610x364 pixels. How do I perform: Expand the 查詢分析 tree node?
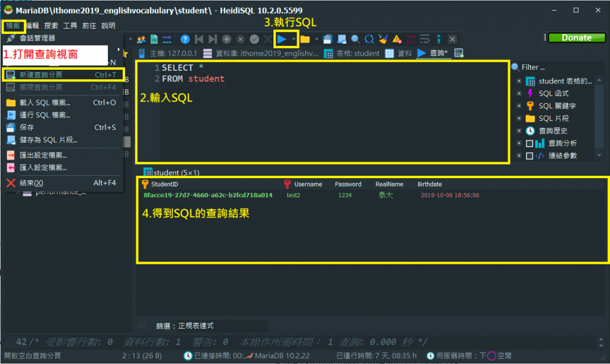point(519,143)
